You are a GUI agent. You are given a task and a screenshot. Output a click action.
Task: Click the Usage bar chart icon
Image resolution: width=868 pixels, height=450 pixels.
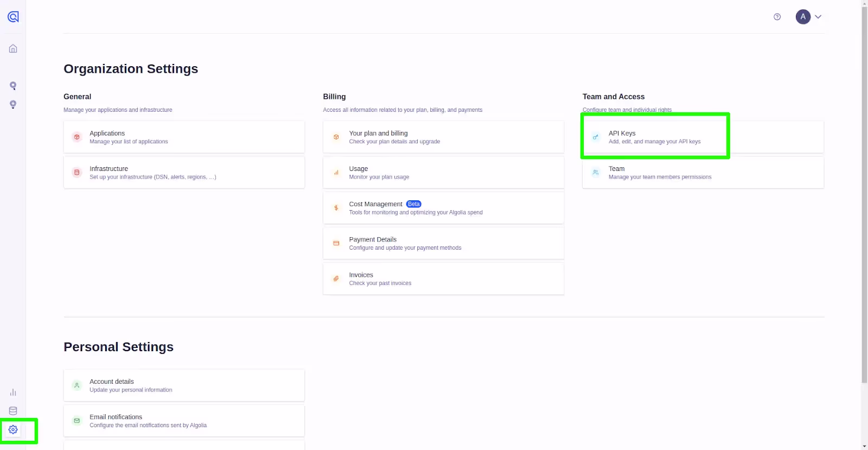[336, 173]
